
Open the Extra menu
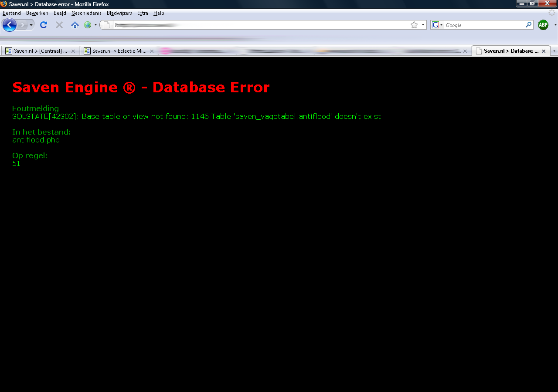click(143, 13)
